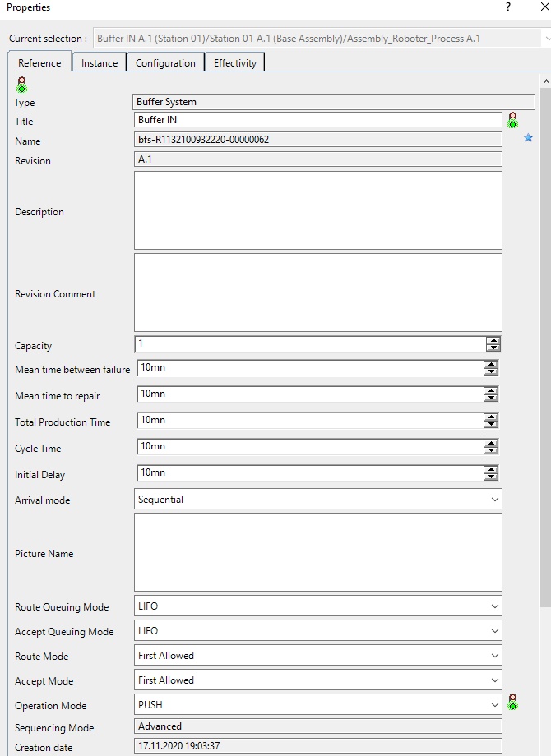Click the Cycle Time input field

[310, 447]
